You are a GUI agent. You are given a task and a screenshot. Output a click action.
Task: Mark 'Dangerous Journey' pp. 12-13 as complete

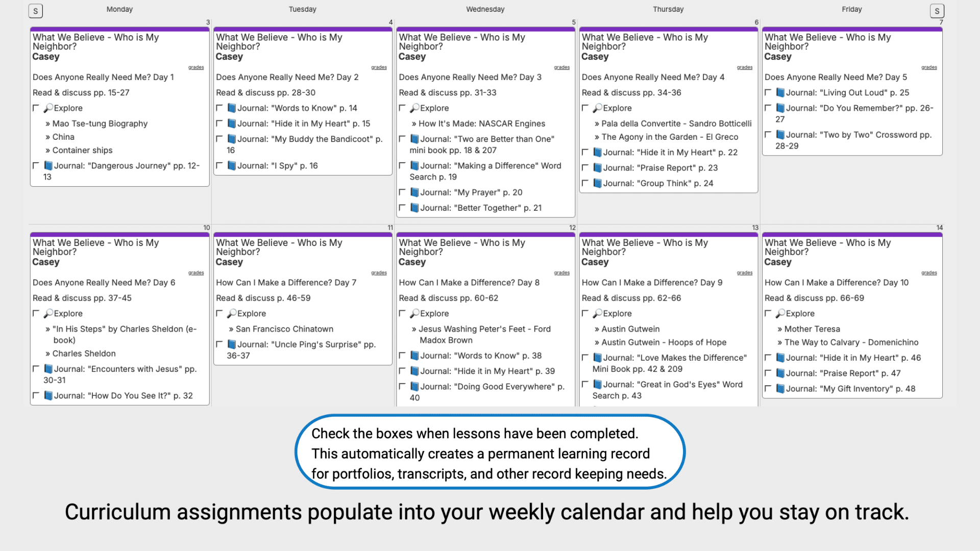(36, 165)
